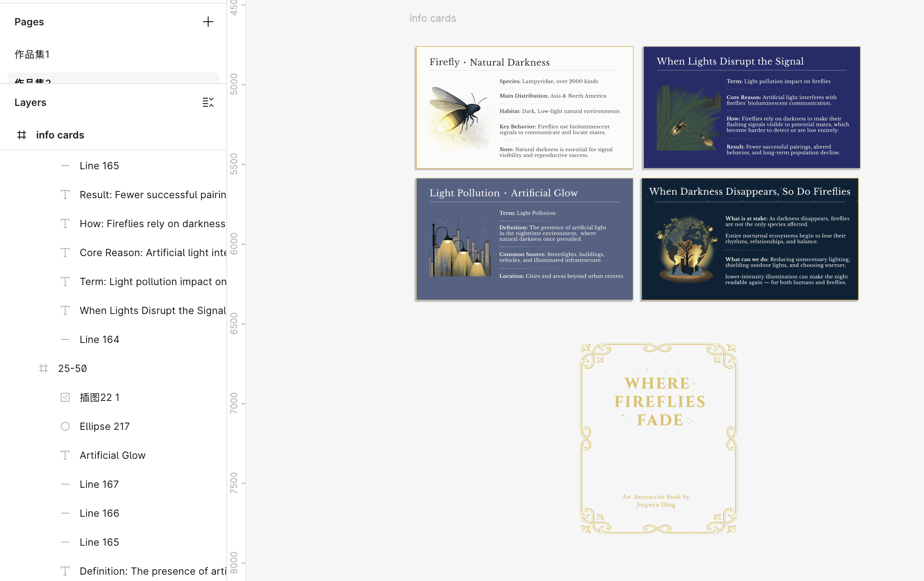Select the 作品集1 page

[32, 54]
